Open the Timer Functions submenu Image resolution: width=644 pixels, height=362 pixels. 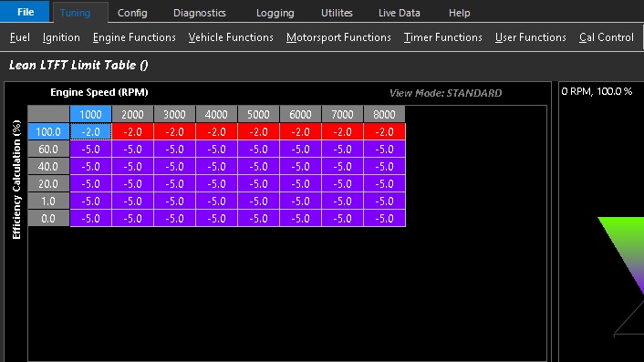(x=442, y=37)
